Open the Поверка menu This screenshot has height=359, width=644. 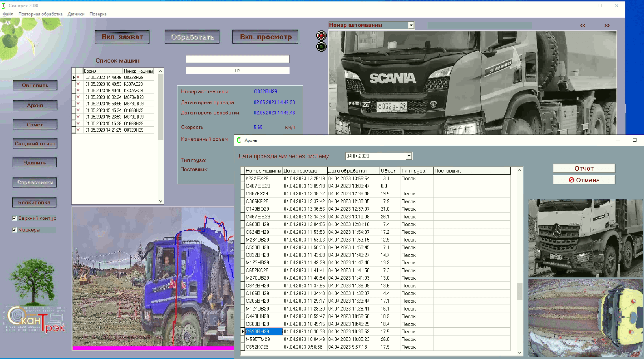[98, 14]
